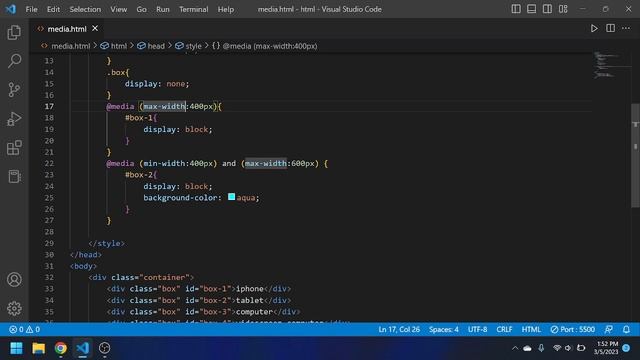Click the network Wi-Fi tray icon

coord(557,348)
